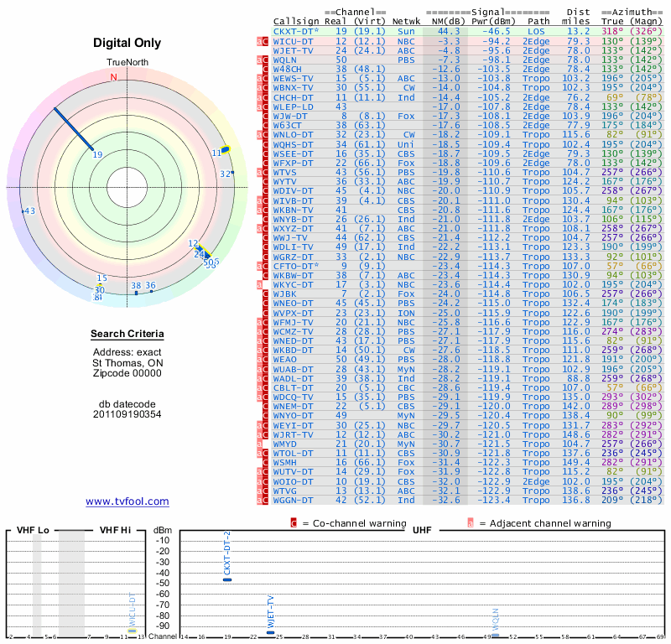The image size is (671, 644).
Task: Click the channel 32 marker on radar
Action: coord(233,173)
